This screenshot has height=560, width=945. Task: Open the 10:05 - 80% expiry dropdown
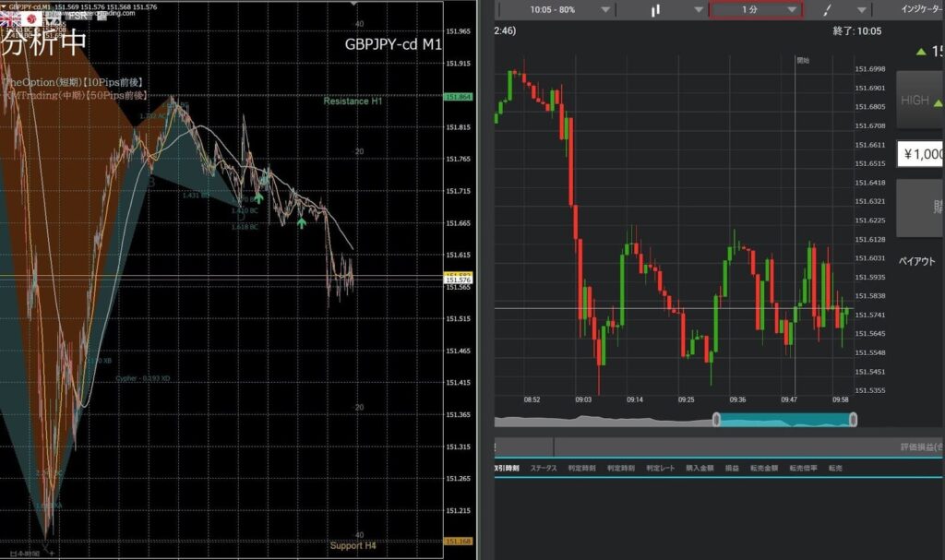click(x=558, y=9)
